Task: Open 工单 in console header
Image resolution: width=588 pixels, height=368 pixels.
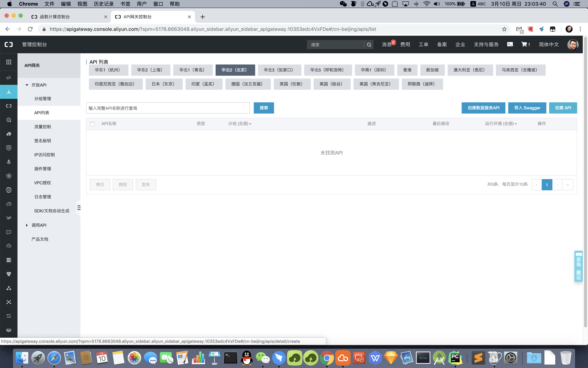Action: [x=423, y=45]
